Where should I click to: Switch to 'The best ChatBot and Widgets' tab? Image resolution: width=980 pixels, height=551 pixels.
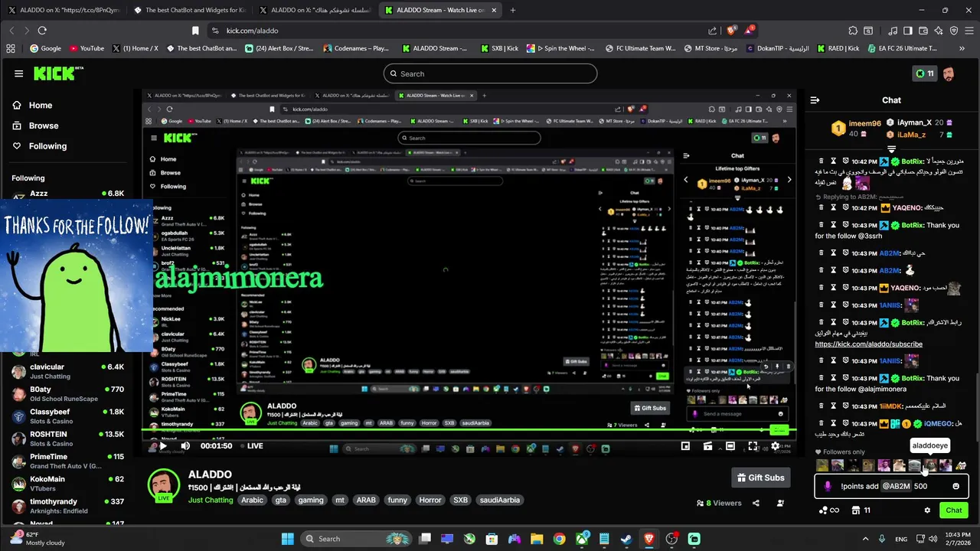(189, 10)
